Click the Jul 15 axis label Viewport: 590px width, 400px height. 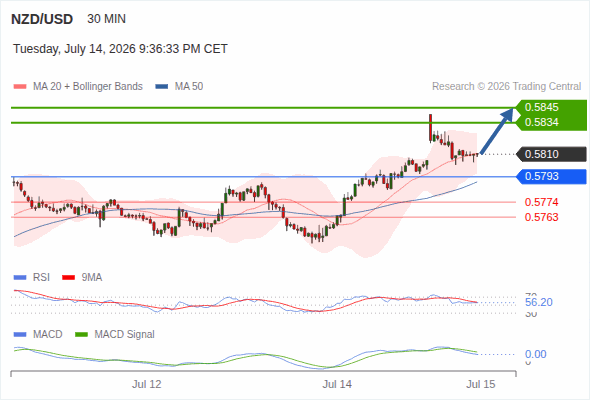tap(481, 385)
